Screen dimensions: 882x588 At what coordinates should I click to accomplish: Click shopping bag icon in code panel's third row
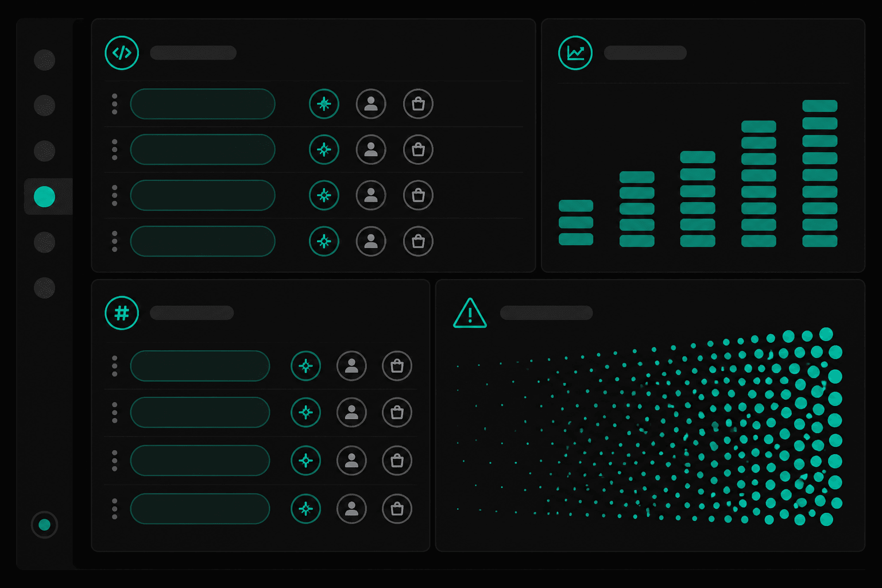tap(418, 195)
